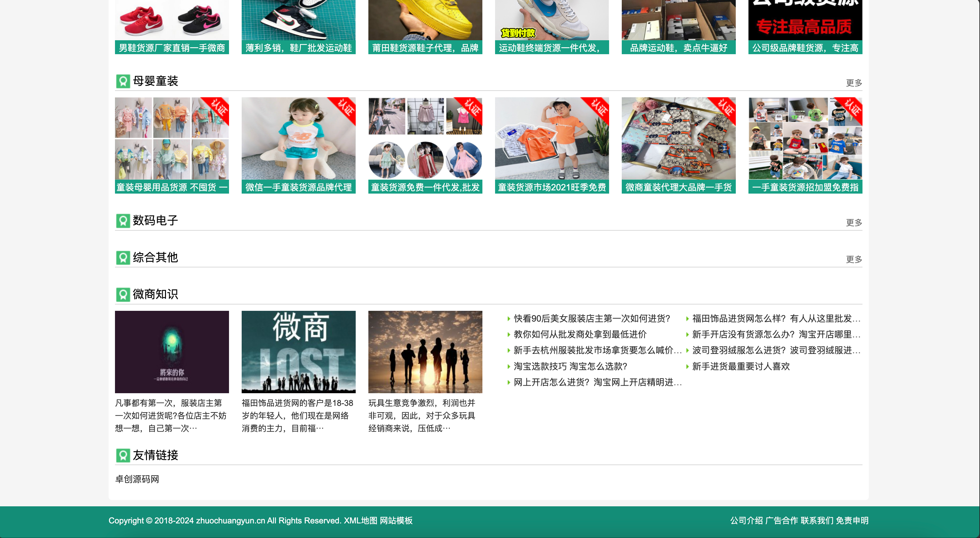Viewport: 980px width, 538px height.
Task: Open 免责申明 footer link
Action: pyautogui.click(x=852, y=521)
